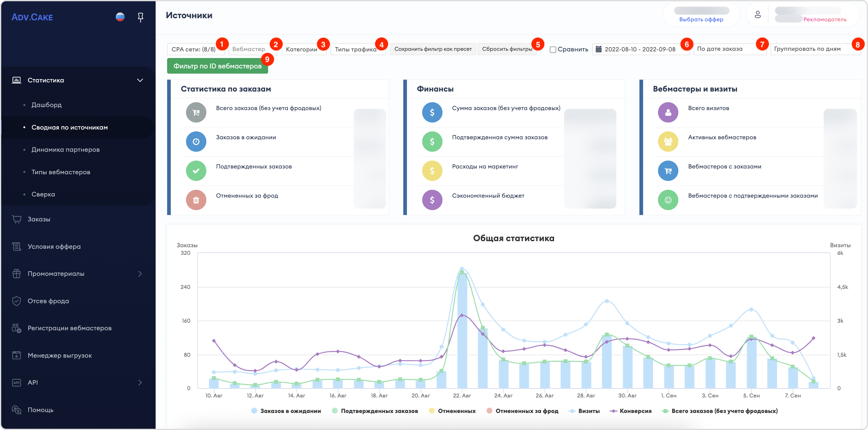The image size is (868, 430).
Task: Toggle Отмененных за фрод legend series
Action: pos(522,411)
